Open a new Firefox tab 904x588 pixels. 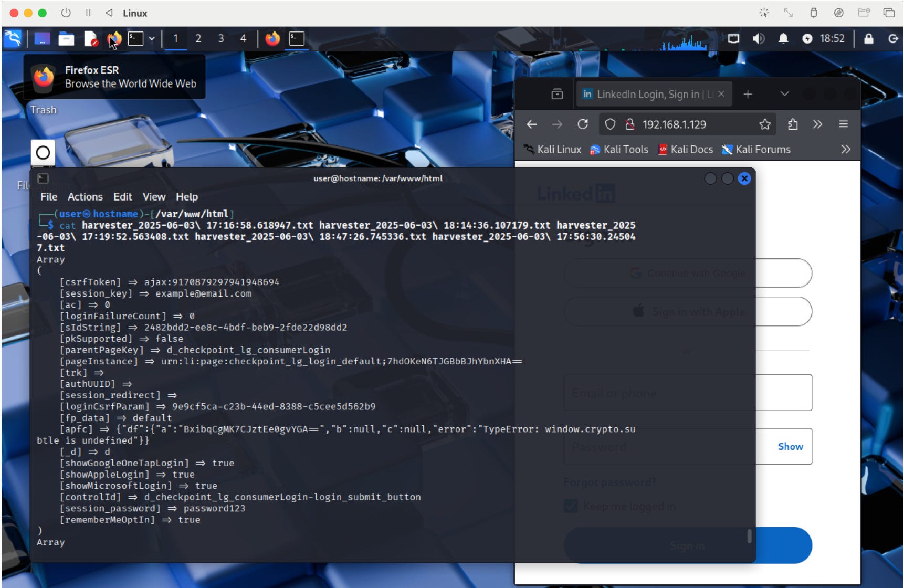point(748,94)
